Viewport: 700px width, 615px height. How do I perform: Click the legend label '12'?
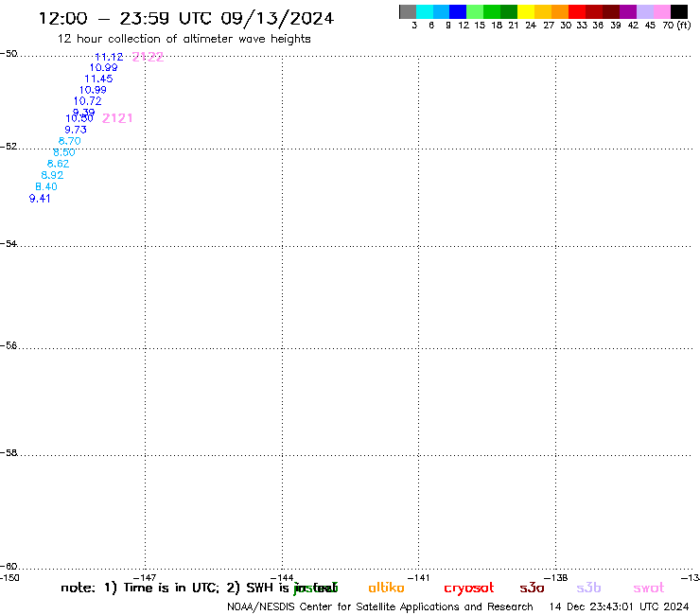tap(464, 26)
